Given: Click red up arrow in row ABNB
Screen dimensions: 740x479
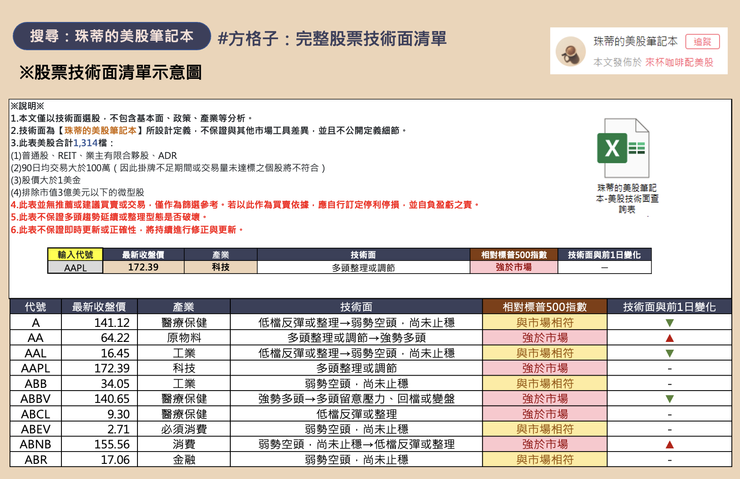Looking at the screenshot, I should pyautogui.click(x=669, y=445).
